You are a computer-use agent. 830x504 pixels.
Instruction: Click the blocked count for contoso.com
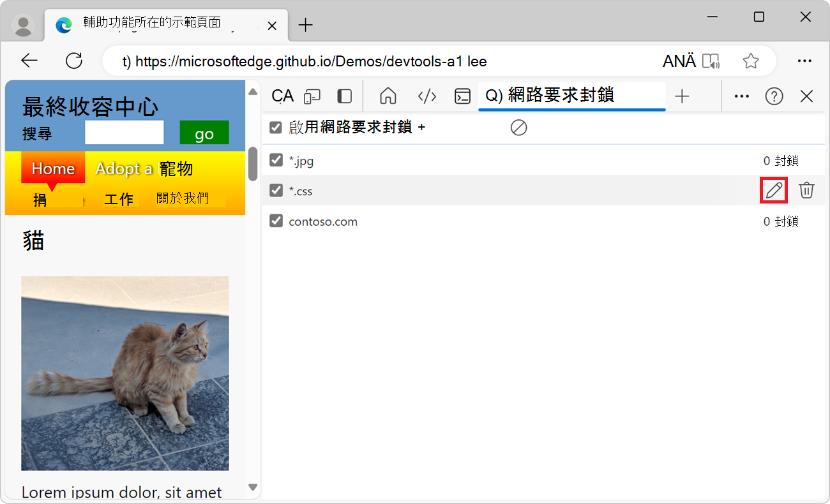click(781, 221)
